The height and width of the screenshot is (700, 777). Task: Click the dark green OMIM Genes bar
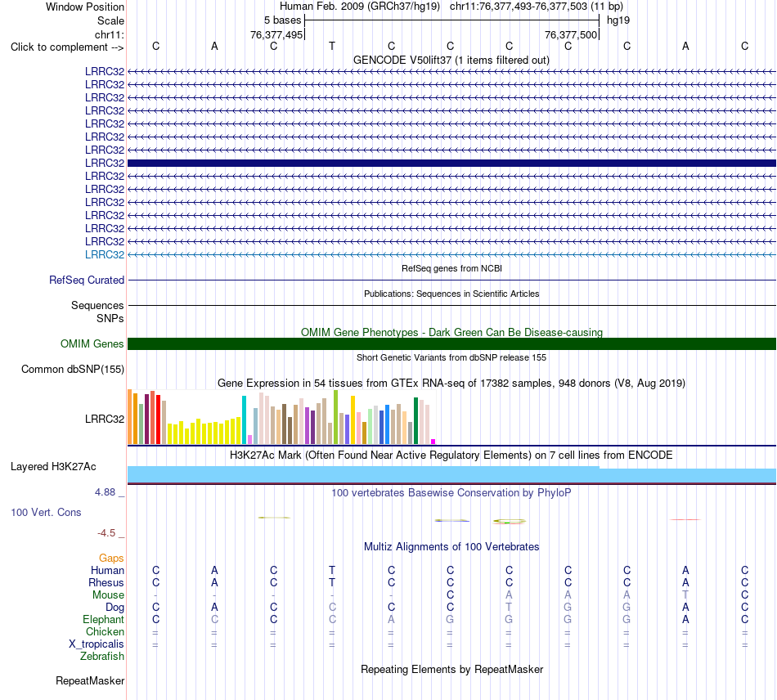tap(451, 343)
